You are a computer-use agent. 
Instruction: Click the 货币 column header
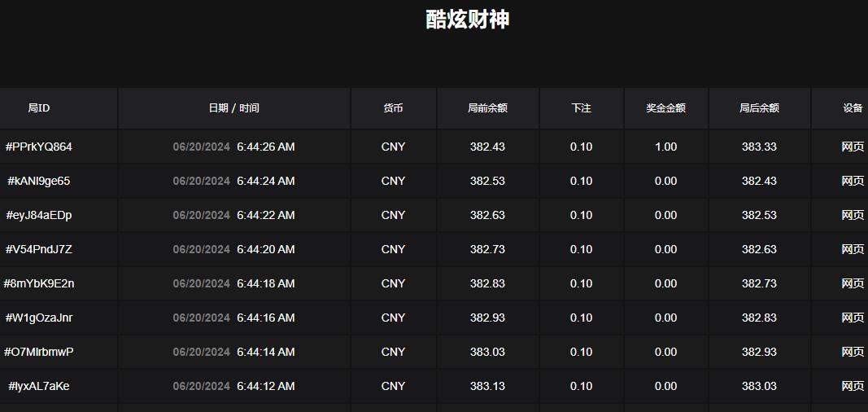pos(393,107)
